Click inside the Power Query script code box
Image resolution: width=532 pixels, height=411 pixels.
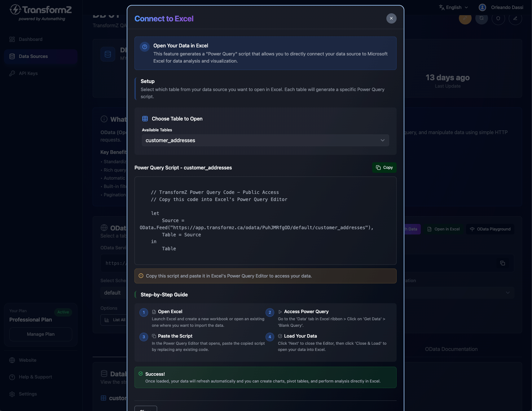point(265,221)
